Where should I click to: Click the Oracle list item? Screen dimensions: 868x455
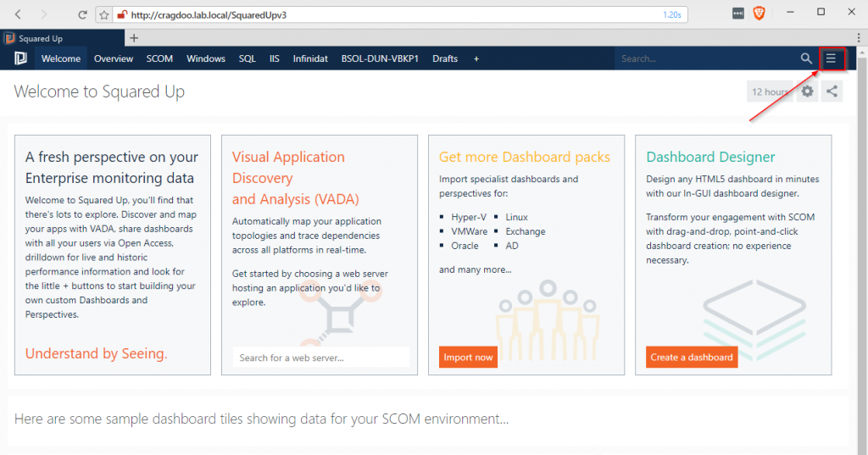click(x=465, y=246)
